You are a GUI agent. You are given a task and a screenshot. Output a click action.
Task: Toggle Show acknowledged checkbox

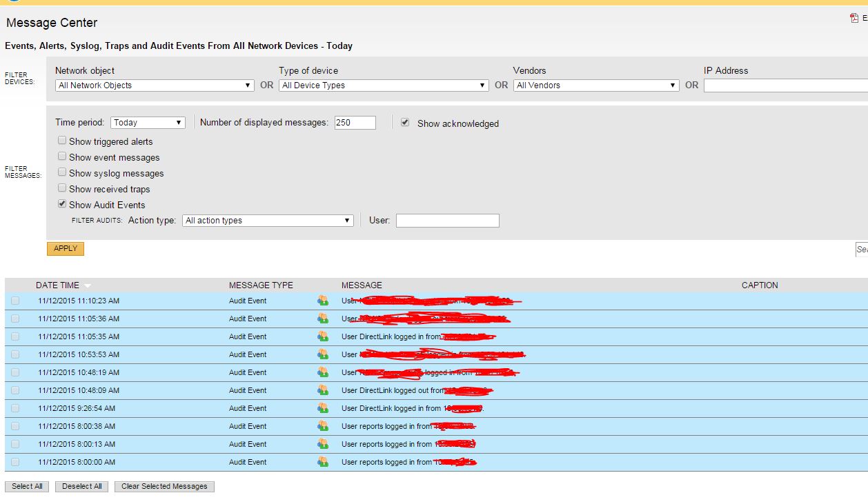coord(405,123)
